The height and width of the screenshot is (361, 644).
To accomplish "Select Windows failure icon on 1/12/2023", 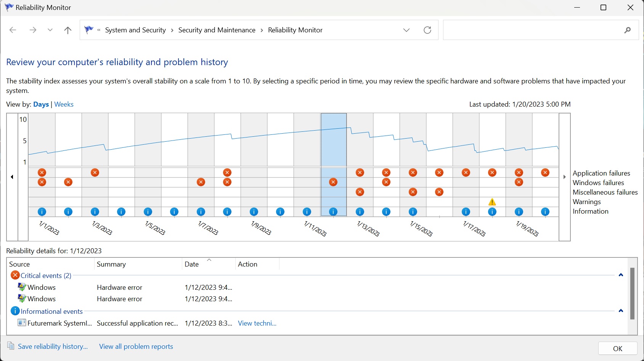I will point(333,182).
